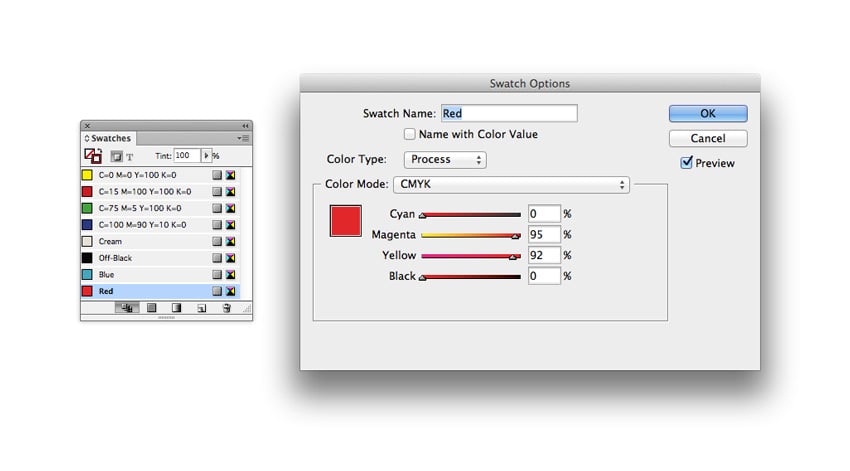Enable Name with Color Value checkbox
The image size is (850, 471).
[x=409, y=134]
